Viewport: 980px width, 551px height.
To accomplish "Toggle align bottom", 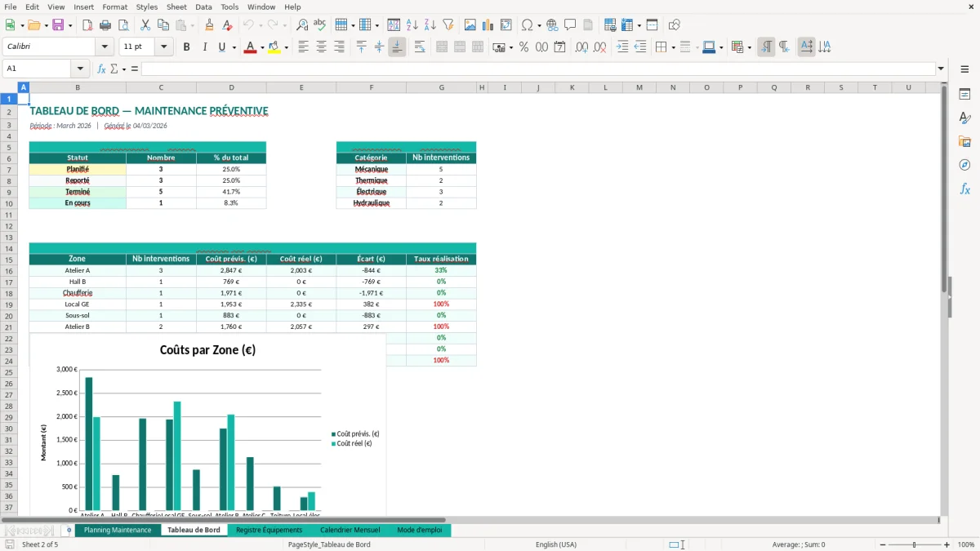I will 397,47.
